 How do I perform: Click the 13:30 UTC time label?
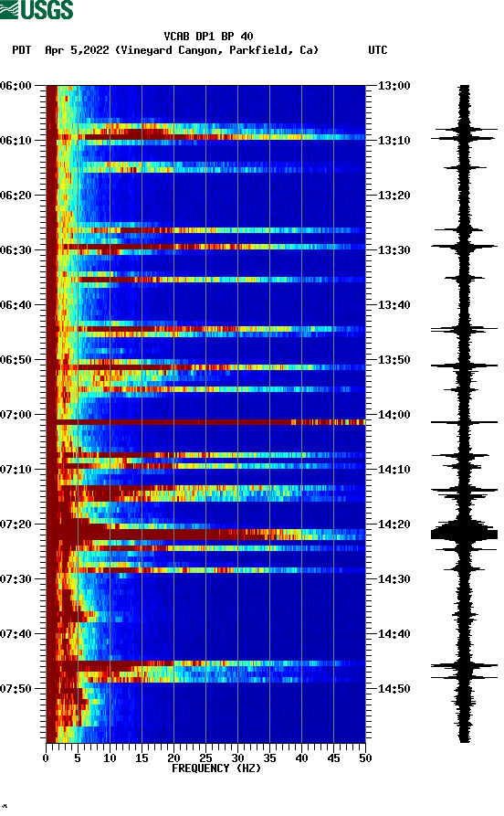pos(394,250)
